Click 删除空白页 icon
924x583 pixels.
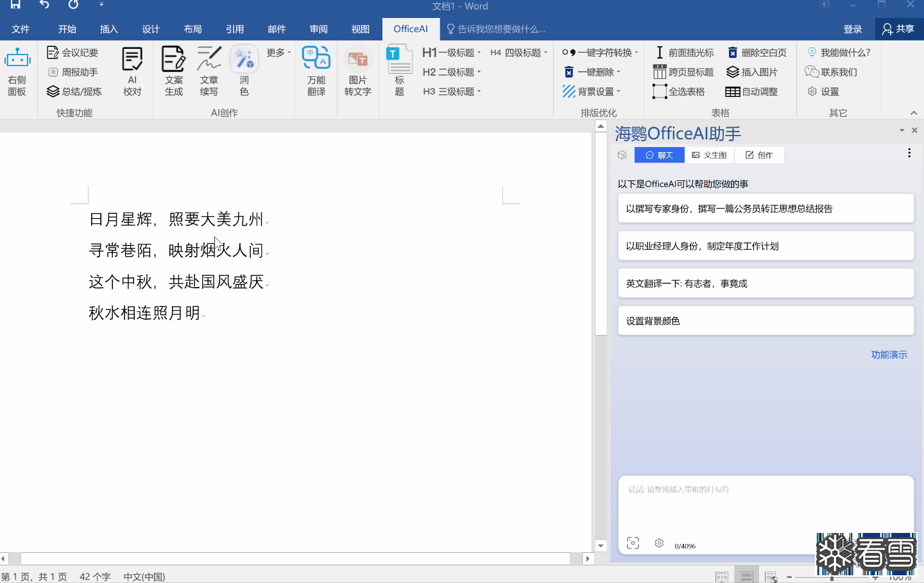click(x=733, y=53)
